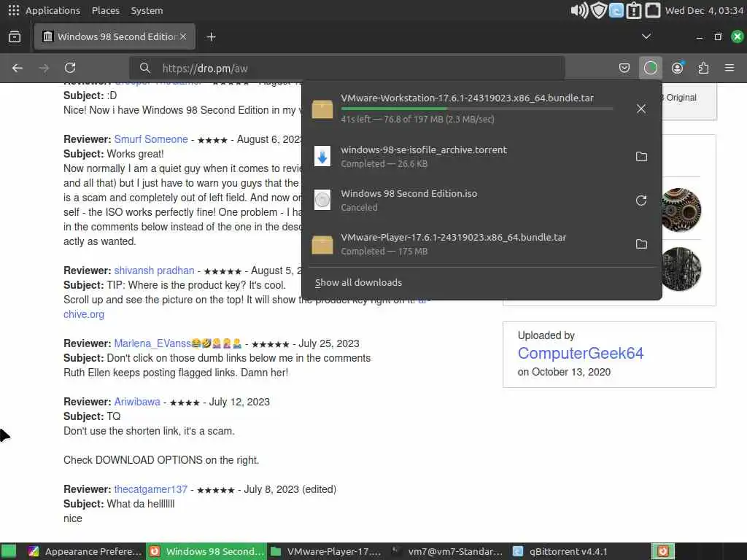Open the Firefox account icon
The image size is (747, 560).
tap(677, 68)
